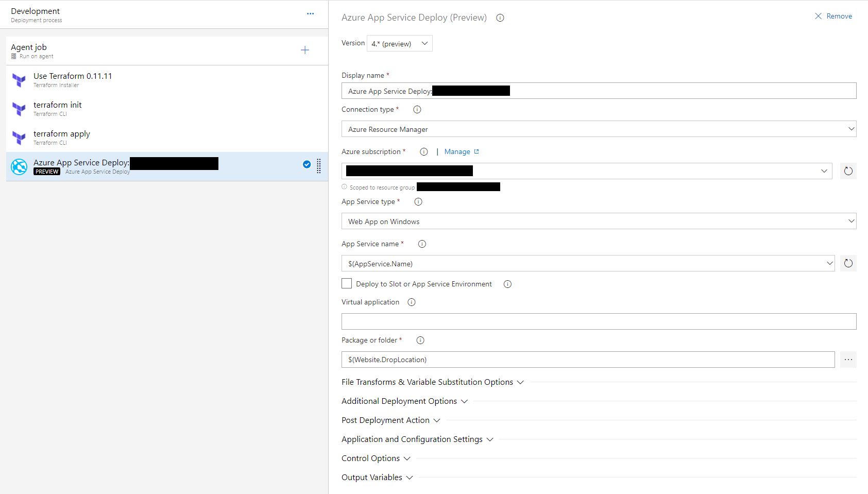Refresh the Azure subscription list
Screen dimensions: 868x494
point(848,171)
